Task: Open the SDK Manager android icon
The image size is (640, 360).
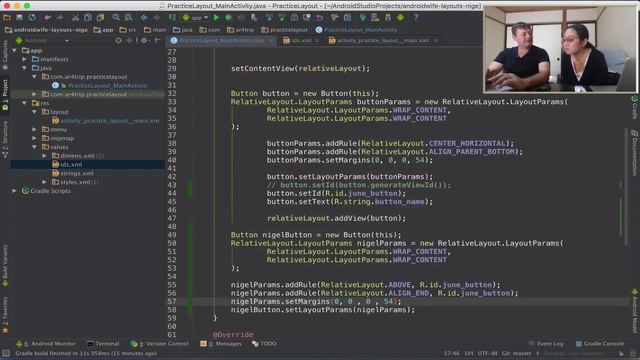Action: click(388, 18)
